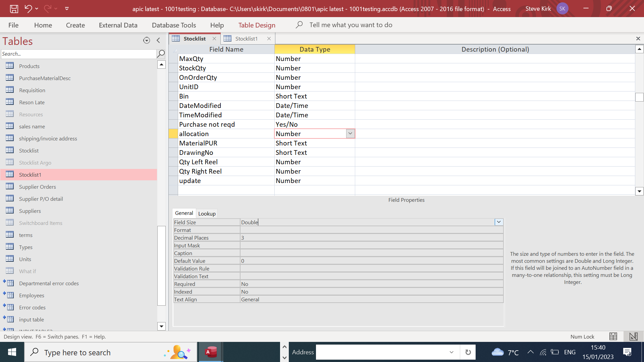
Task: Open the Table Design tab
Action: tap(257, 25)
